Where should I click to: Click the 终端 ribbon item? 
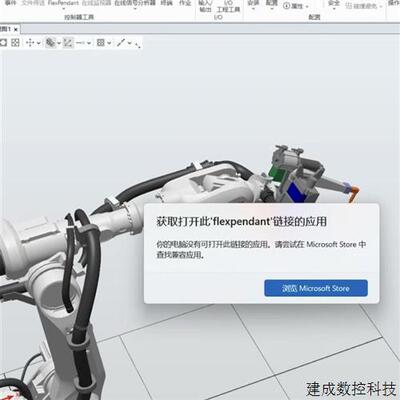point(167,3)
